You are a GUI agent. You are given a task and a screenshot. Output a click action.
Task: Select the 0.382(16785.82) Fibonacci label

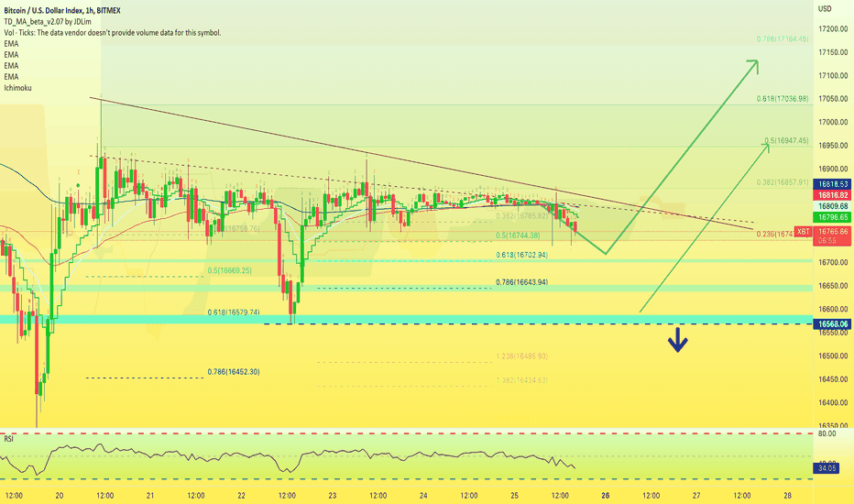click(521, 215)
